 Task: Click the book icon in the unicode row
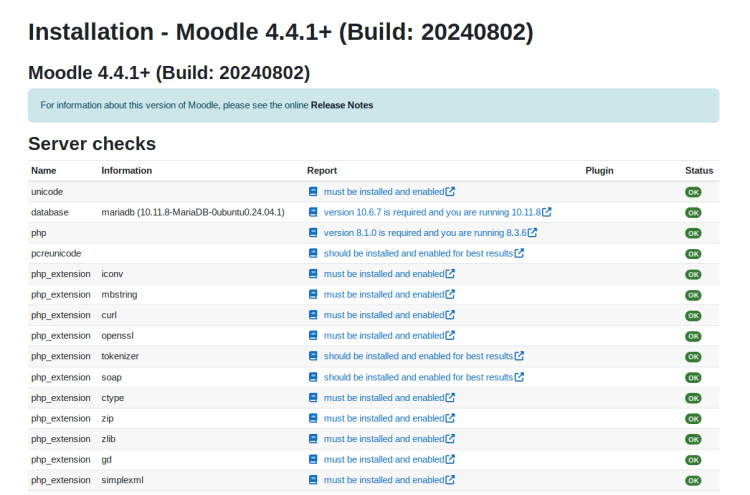[313, 191]
